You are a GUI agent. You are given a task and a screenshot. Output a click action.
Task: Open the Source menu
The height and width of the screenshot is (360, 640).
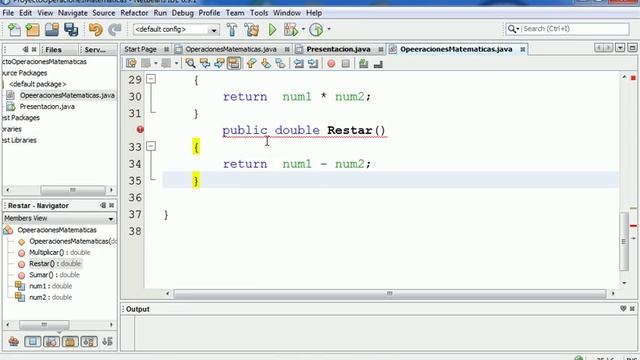pos(104,13)
